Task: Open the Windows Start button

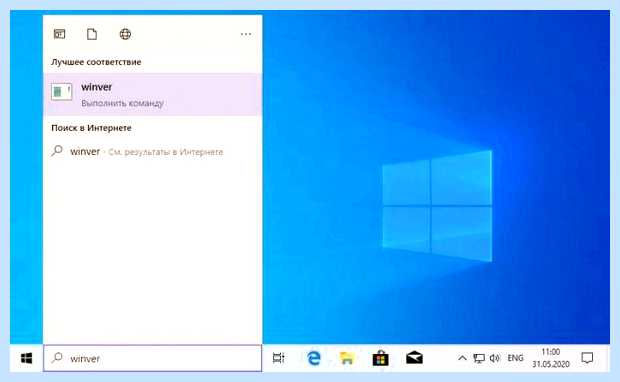Action: (26, 358)
